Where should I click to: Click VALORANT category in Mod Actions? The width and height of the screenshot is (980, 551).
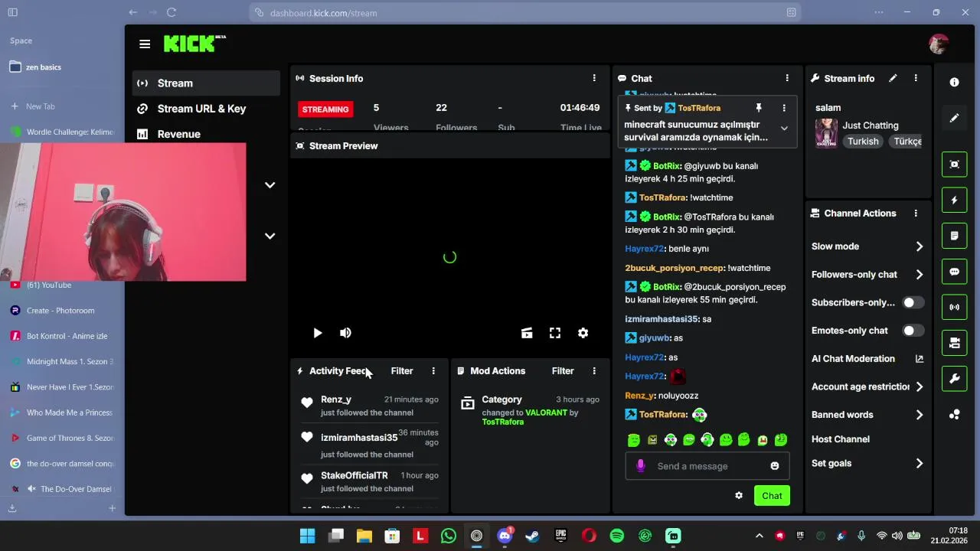546,412
